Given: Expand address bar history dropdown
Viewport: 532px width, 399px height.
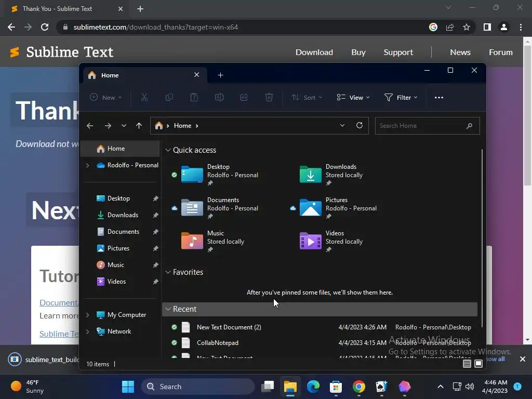Looking at the screenshot, I should click(x=342, y=125).
